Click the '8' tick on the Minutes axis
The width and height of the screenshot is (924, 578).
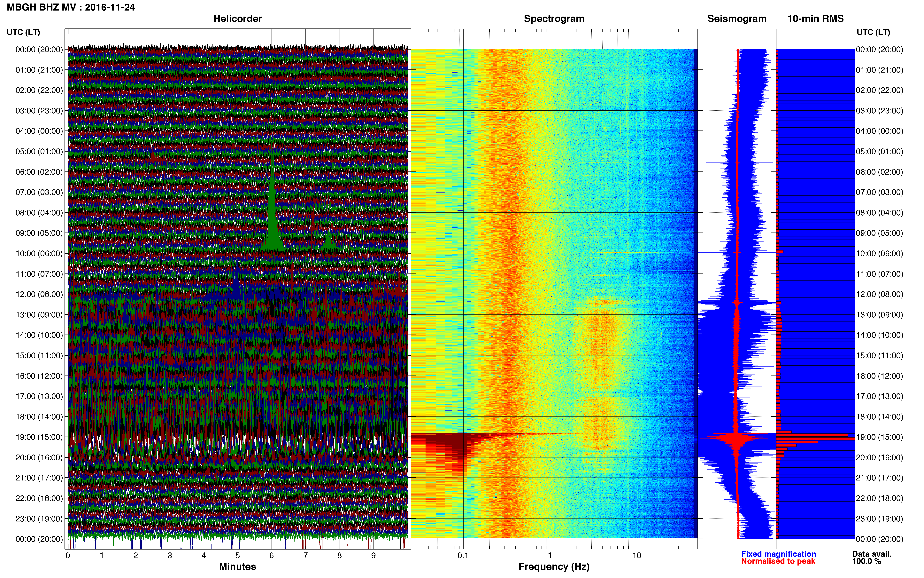tap(340, 556)
